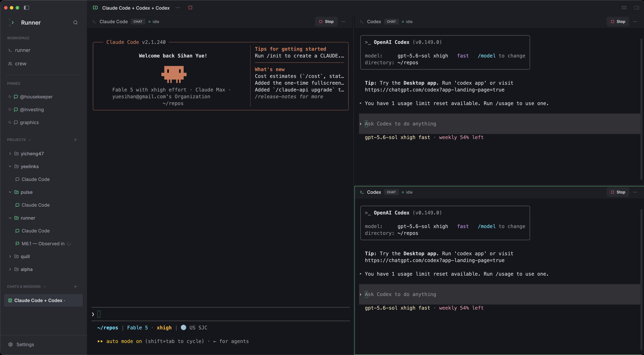Expand the quill project folder
Viewport: 644px width, 355px height.
coord(10,256)
